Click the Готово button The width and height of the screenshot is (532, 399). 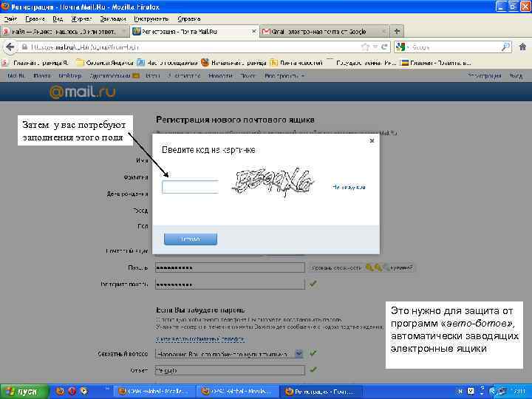(191, 239)
